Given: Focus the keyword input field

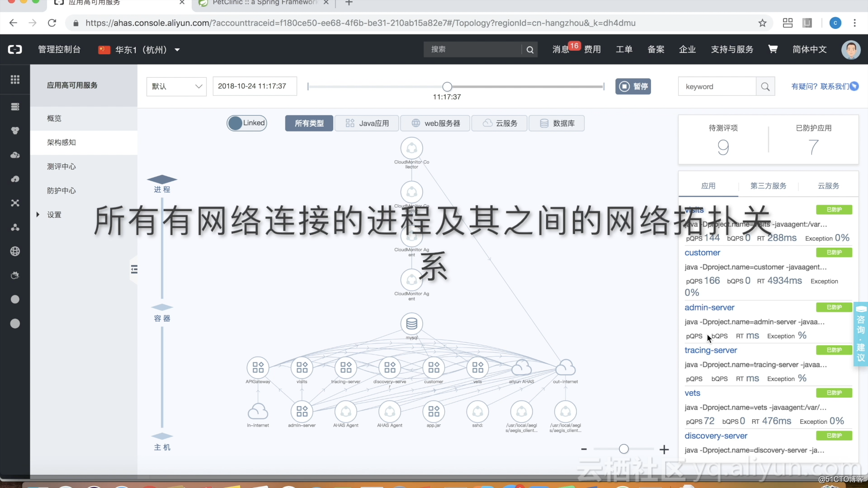Looking at the screenshot, I should (x=717, y=86).
